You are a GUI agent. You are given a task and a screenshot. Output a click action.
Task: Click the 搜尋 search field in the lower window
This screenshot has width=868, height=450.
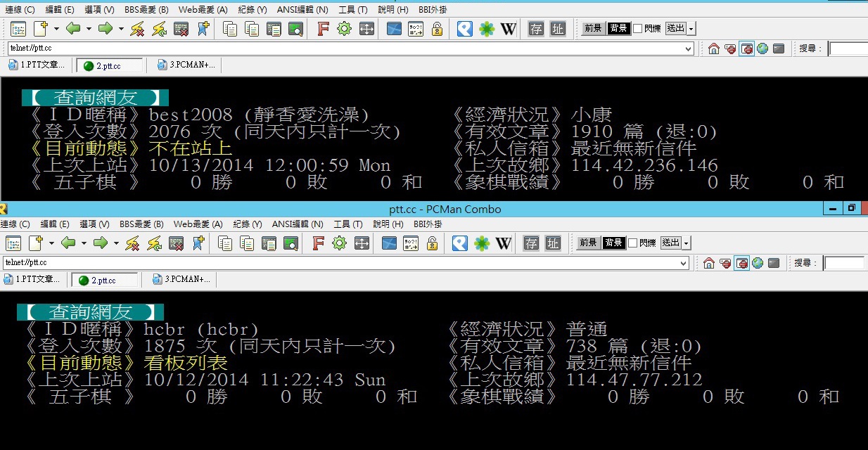[844, 263]
